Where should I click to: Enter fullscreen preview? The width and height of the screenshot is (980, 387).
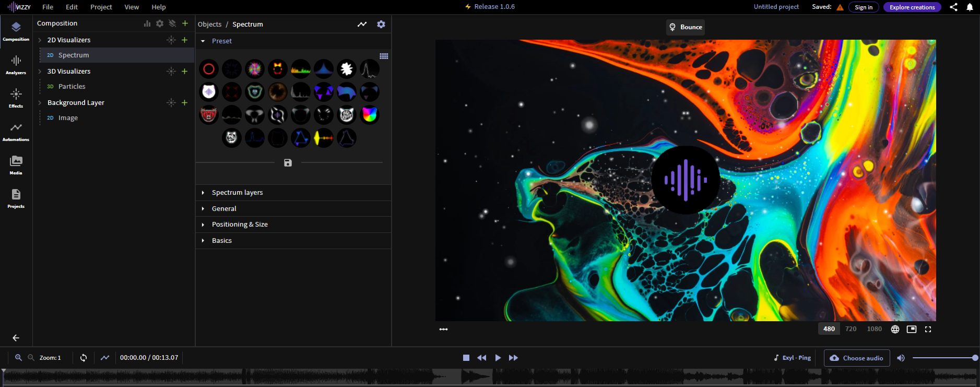pyautogui.click(x=928, y=330)
